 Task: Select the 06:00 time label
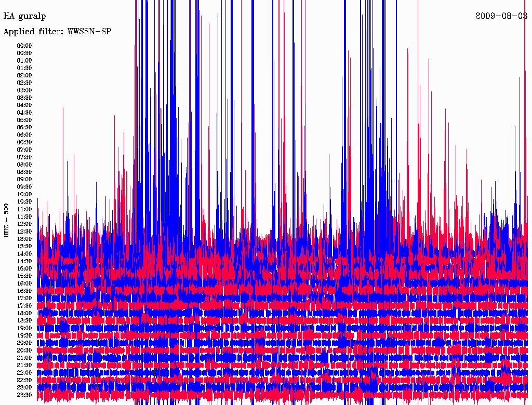click(24, 134)
